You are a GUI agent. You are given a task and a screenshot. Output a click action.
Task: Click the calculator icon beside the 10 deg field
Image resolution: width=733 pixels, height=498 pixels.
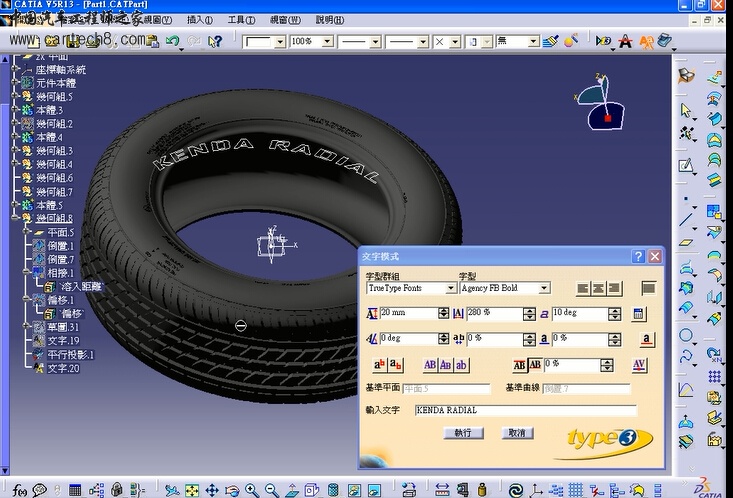[639, 314]
